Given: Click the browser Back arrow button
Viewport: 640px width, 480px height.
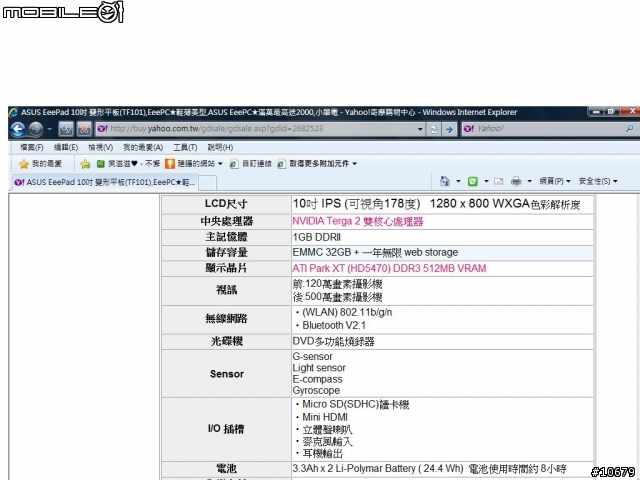Looking at the screenshot, I should [18, 129].
